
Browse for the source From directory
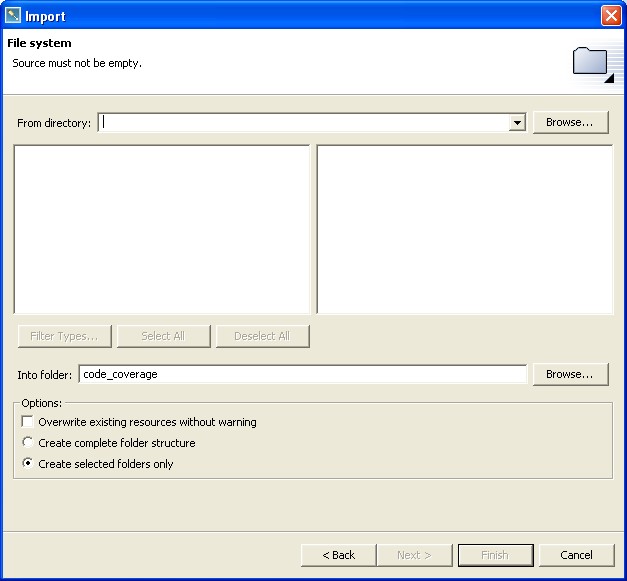click(569, 122)
